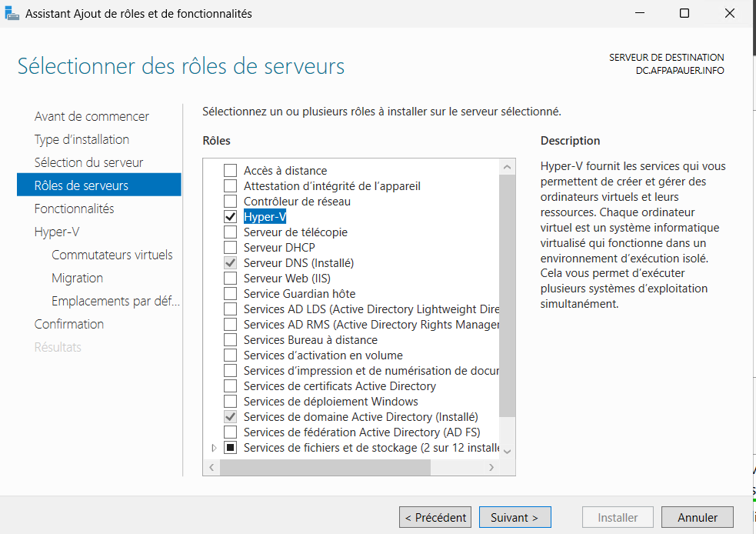Image resolution: width=756 pixels, height=534 pixels.
Task: Cancel the wizard with Annuler
Action: 697,518
